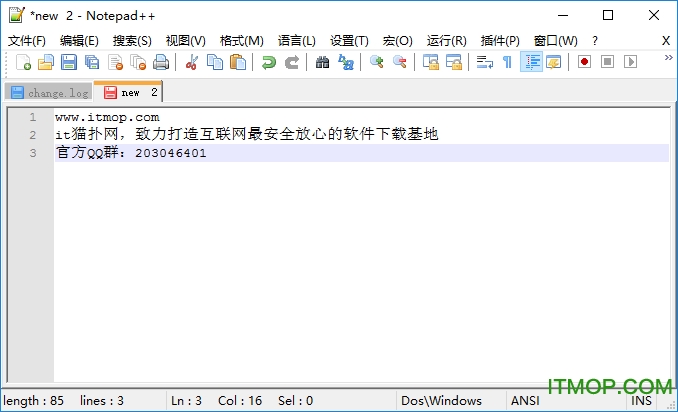Select the new 2 tab
Viewport: 678px width, 412px height.
click(x=128, y=92)
